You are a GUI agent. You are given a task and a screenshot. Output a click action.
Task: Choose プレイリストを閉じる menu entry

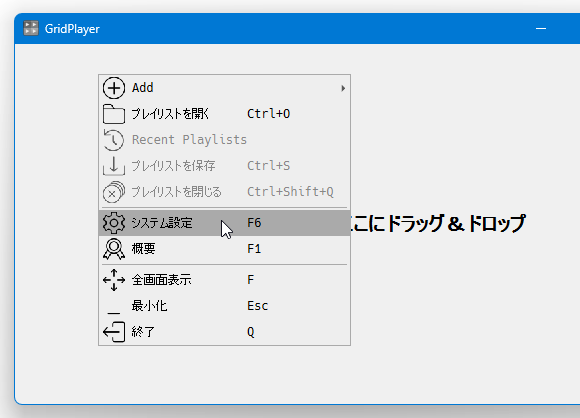(x=225, y=192)
